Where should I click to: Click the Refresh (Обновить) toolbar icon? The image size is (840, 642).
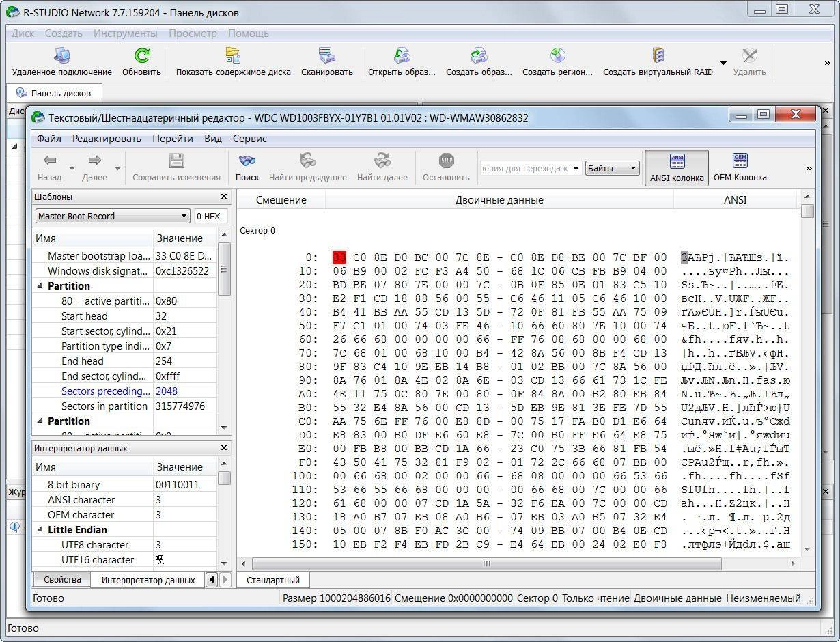click(x=141, y=56)
